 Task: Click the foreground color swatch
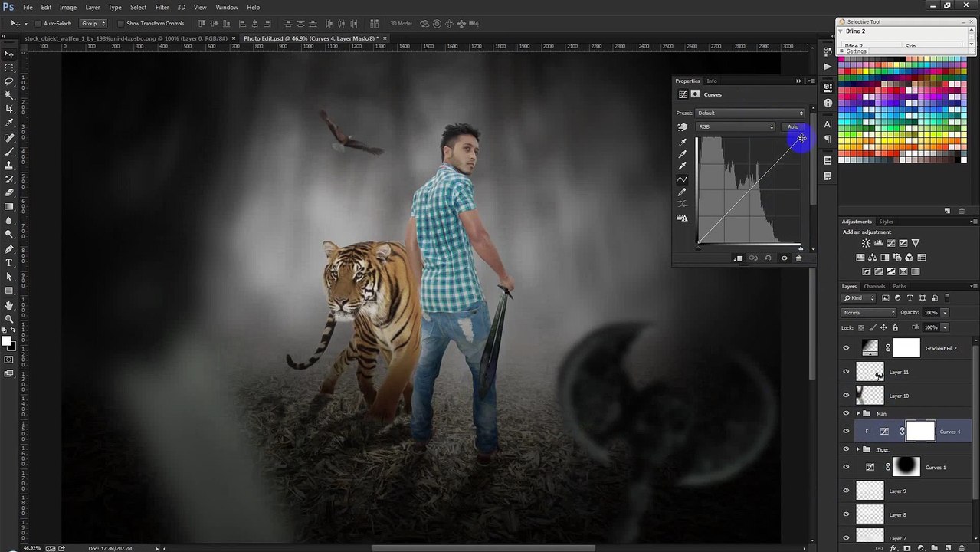6,341
